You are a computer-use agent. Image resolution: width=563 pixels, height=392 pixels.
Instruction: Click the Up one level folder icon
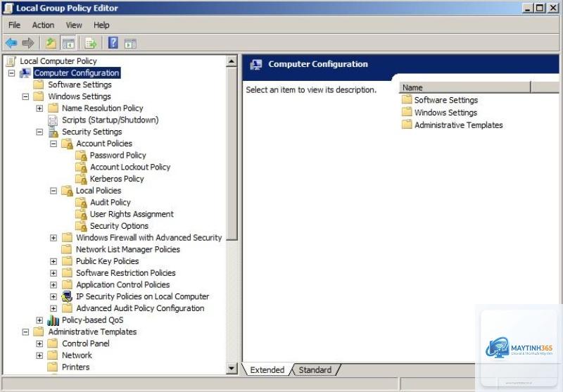point(51,43)
